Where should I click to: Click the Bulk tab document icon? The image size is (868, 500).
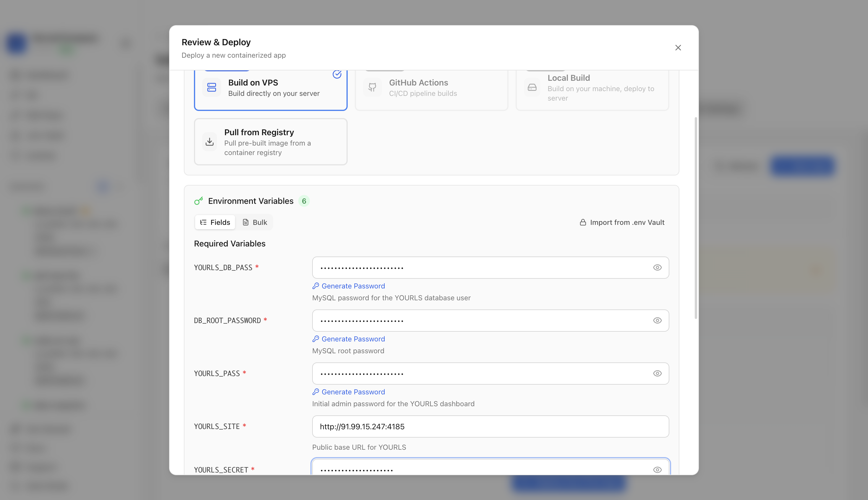click(x=245, y=222)
